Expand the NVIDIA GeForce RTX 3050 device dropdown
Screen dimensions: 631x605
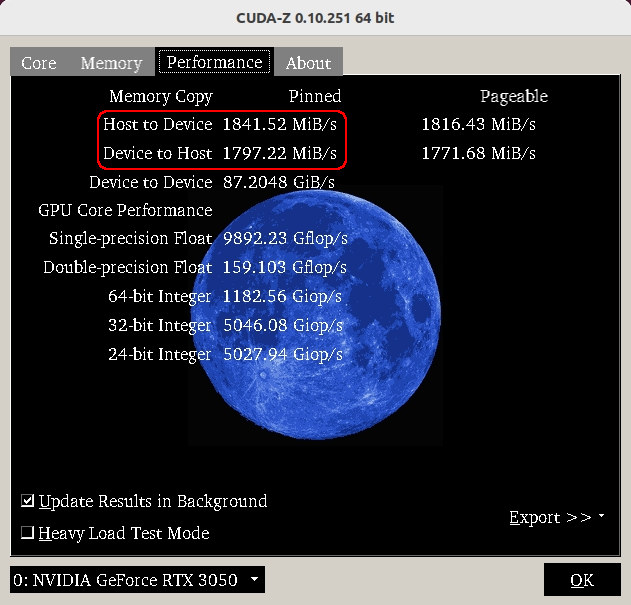click(x=137, y=580)
